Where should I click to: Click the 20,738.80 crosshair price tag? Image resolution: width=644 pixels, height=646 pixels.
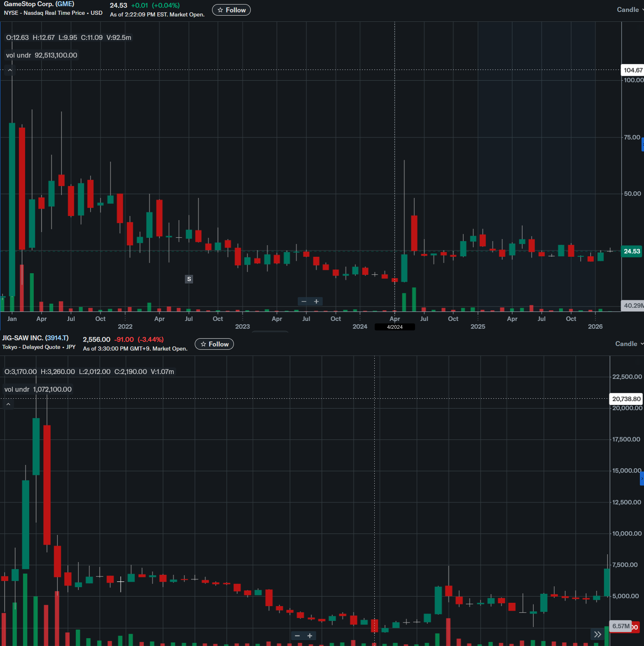click(x=626, y=399)
